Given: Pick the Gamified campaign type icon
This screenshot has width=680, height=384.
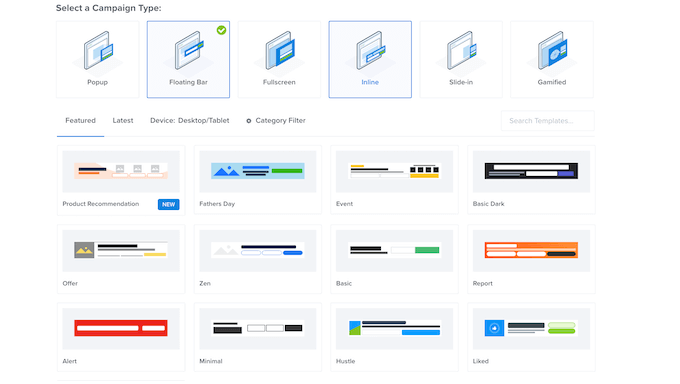Looking at the screenshot, I should pyautogui.click(x=552, y=51).
